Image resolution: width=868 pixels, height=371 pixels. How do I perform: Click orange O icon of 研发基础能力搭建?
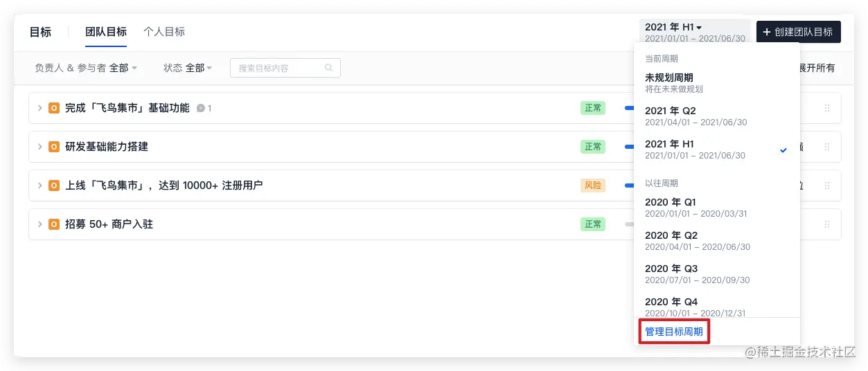(x=54, y=147)
